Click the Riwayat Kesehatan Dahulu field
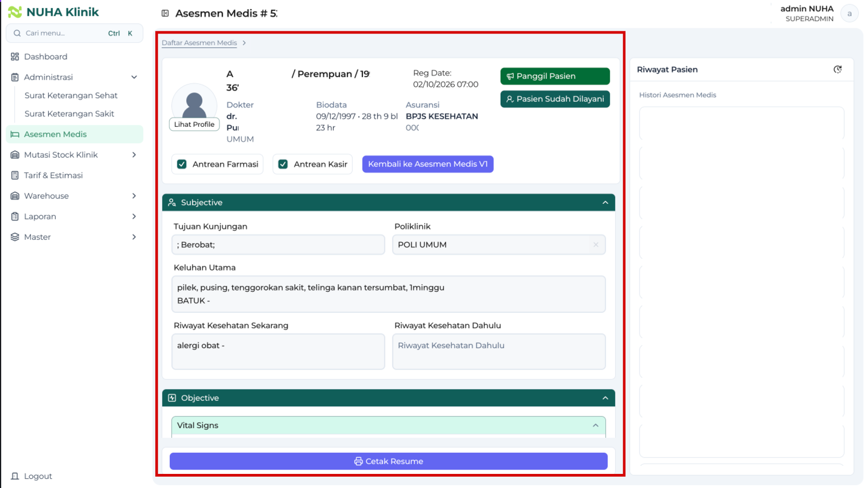This screenshot has width=868, height=488. pyautogui.click(x=499, y=351)
